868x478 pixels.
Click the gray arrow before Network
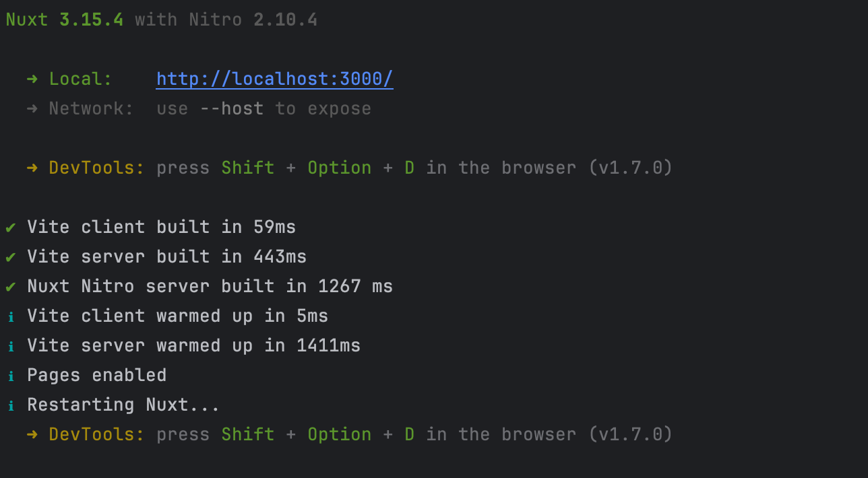coord(32,109)
